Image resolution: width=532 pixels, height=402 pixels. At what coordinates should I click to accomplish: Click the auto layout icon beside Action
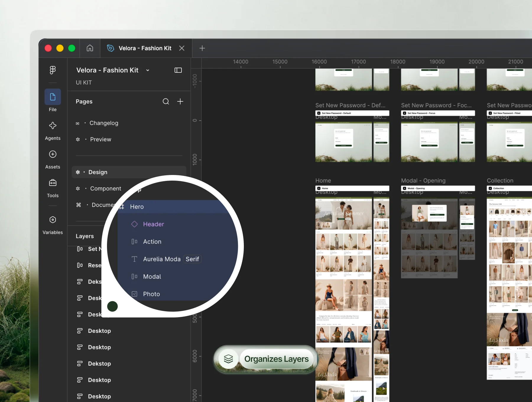click(134, 241)
